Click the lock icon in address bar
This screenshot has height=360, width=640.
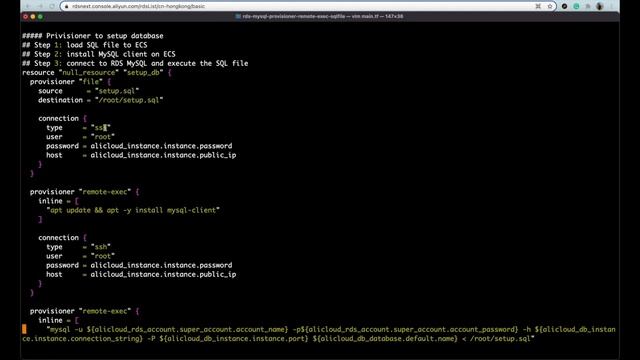[x=67, y=6]
